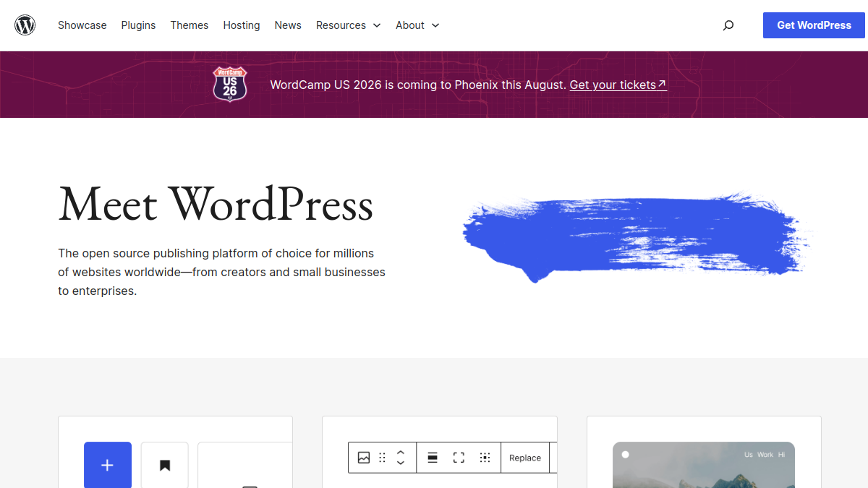Screen dimensions: 868x488
Task: Click the Us link in site preview
Action: (749, 455)
